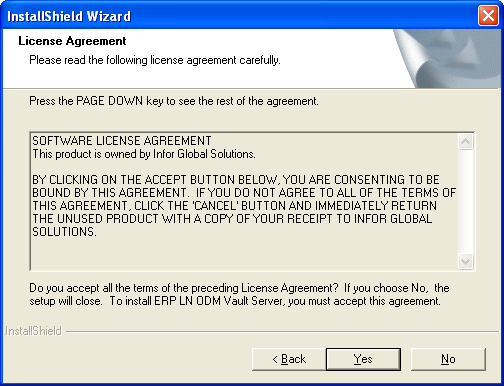Image resolution: width=504 pixels, height=386 pixels.
Task: Close the InstallShield Wizard window
Action: tap(488, 16)
